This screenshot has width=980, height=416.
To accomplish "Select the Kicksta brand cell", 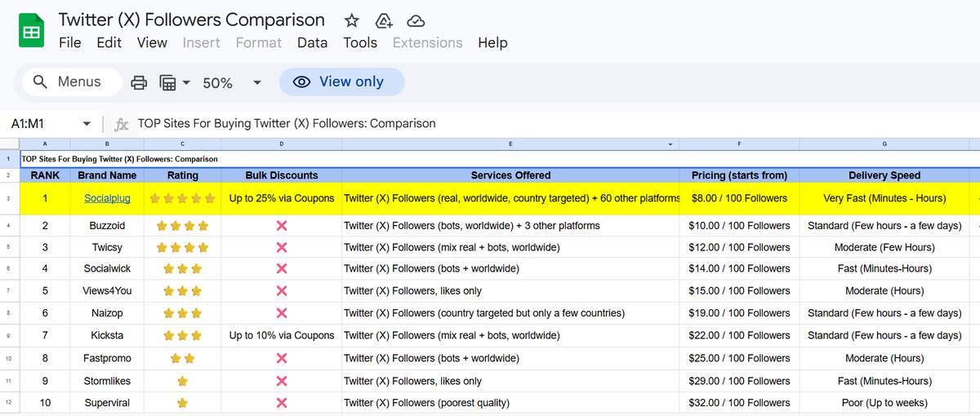I will point(107,335).
